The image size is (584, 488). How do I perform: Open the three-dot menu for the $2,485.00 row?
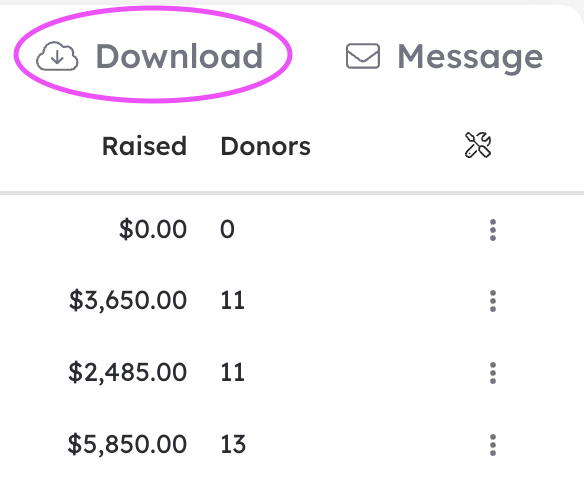(x=493, y=373)
